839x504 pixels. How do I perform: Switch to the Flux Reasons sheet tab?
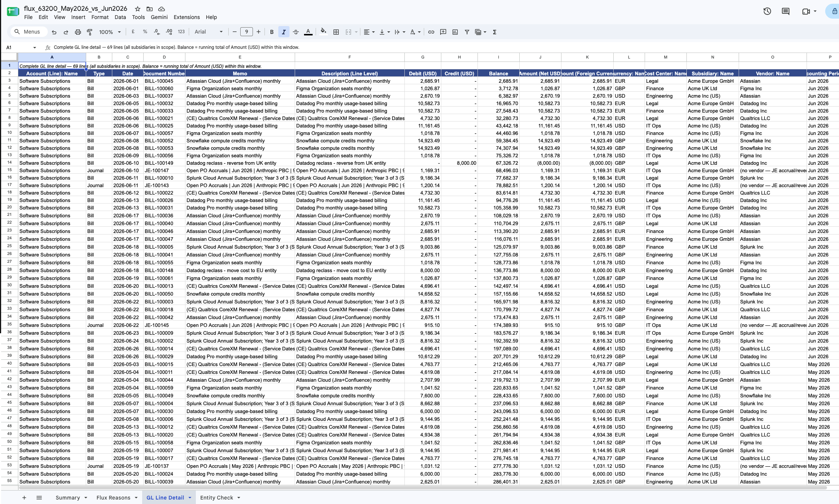[x=113, y=498]
